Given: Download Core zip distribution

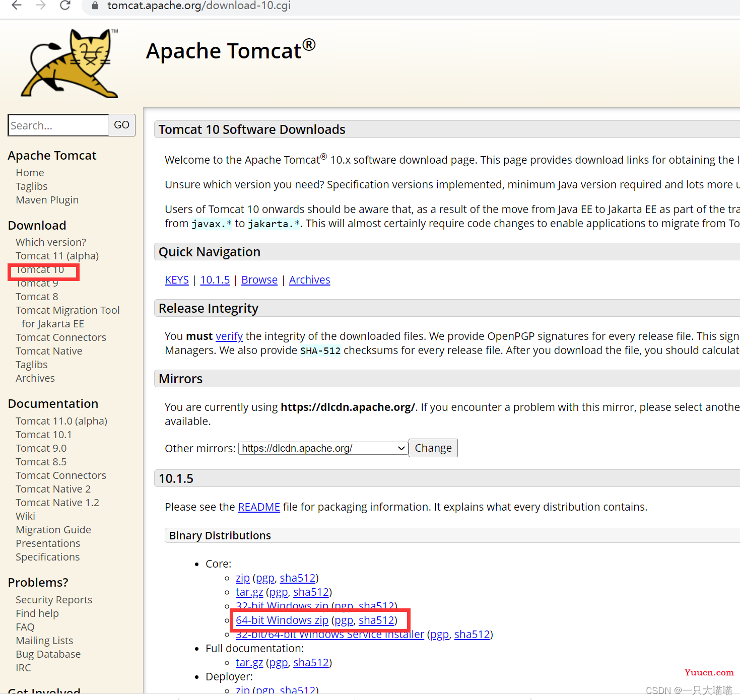Looking at the screenshot, I should [243, 578].
